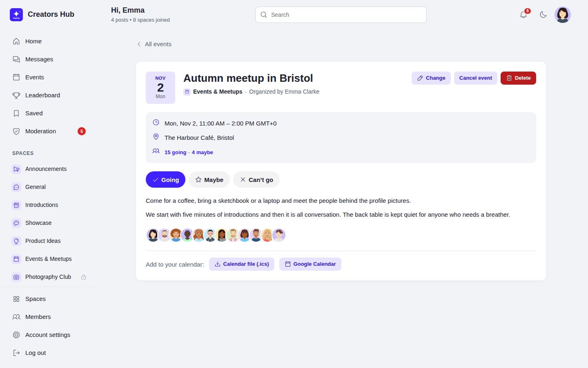The height and width of the screenshot is (368, 588).
Task: Click the Photography Club lock icon
Action: click(84, 277)
